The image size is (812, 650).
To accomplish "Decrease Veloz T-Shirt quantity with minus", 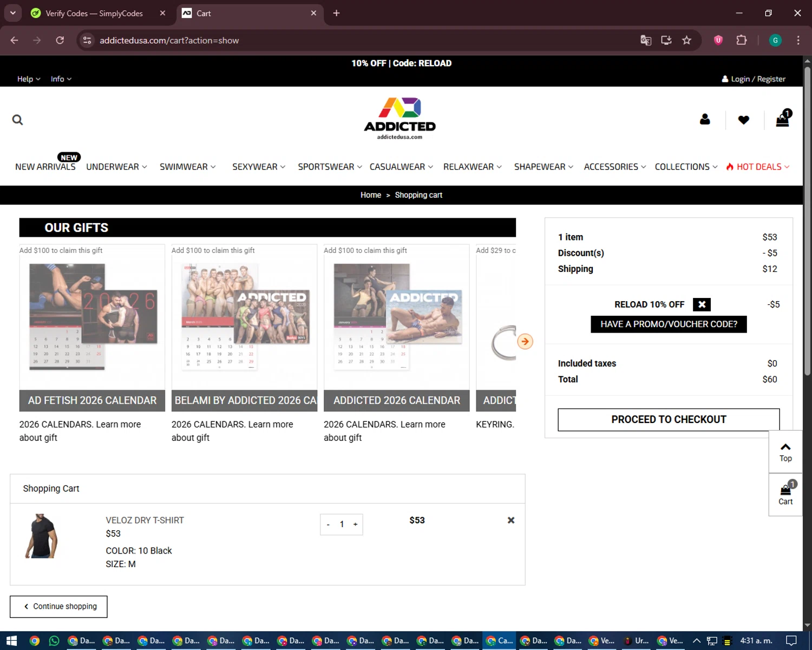I will click(328, 524).
